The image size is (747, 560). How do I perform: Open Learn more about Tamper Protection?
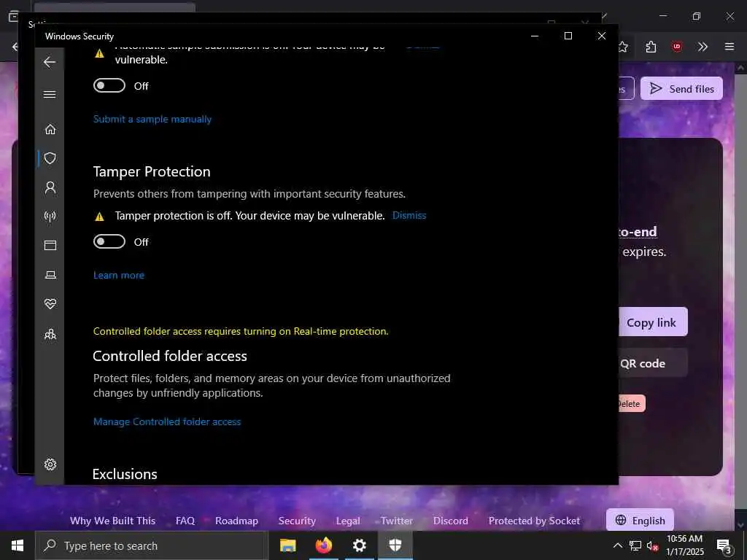pyautogui.click(x=119, y=275)
